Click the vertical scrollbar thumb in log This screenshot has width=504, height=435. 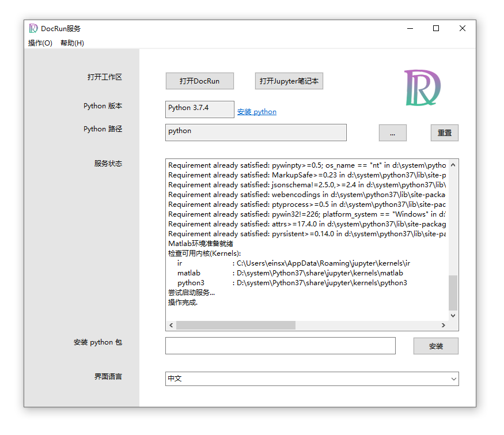[453, 293]
